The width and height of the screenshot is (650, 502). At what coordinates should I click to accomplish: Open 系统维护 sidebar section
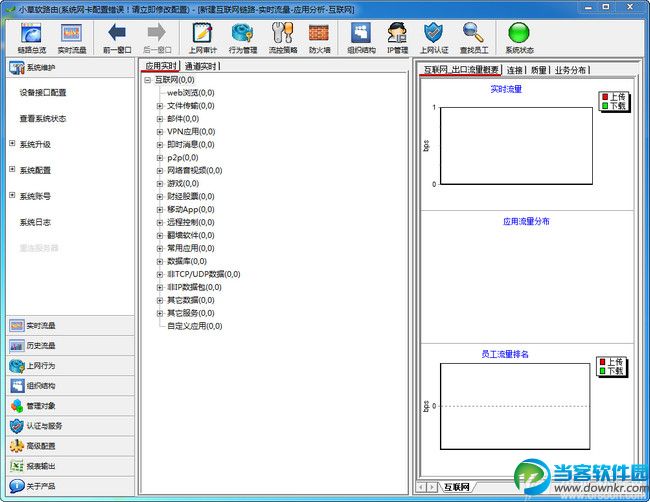tap(70, 68)
